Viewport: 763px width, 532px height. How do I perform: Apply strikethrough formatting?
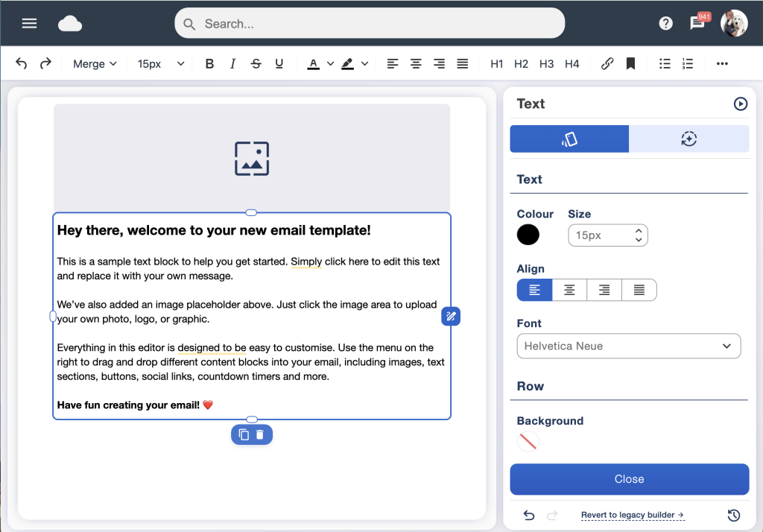[256, 64]
